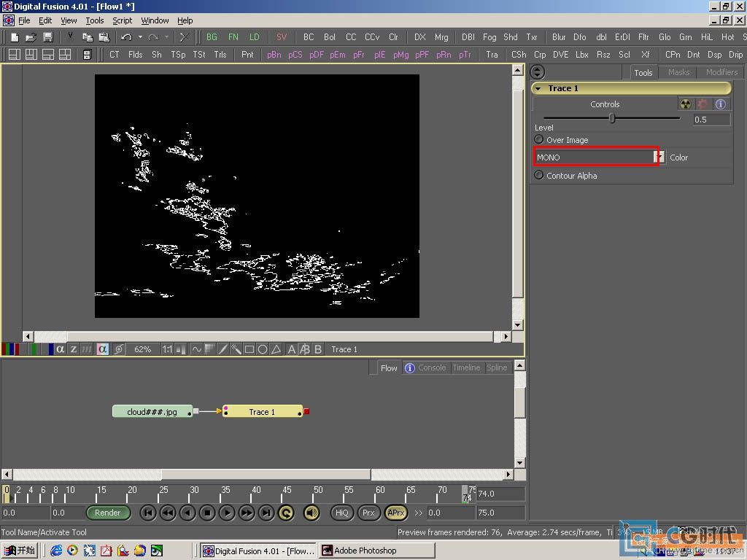This screenshot has height=560, width=747.
Task: Add a Blur tool from toolbar
Action: point(559,37)
